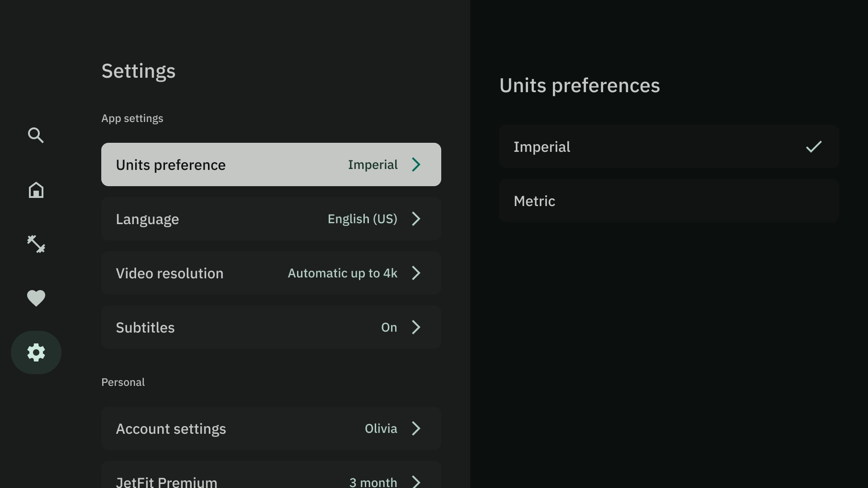Click the Imperial checkmark indicator
The width and height of the screenshot is (868, 488).
click(814, 146)
